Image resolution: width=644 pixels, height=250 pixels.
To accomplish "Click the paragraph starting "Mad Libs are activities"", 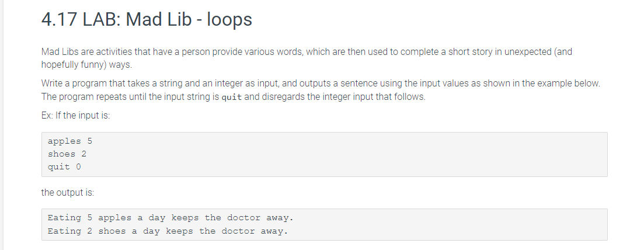I will [307, 58].
